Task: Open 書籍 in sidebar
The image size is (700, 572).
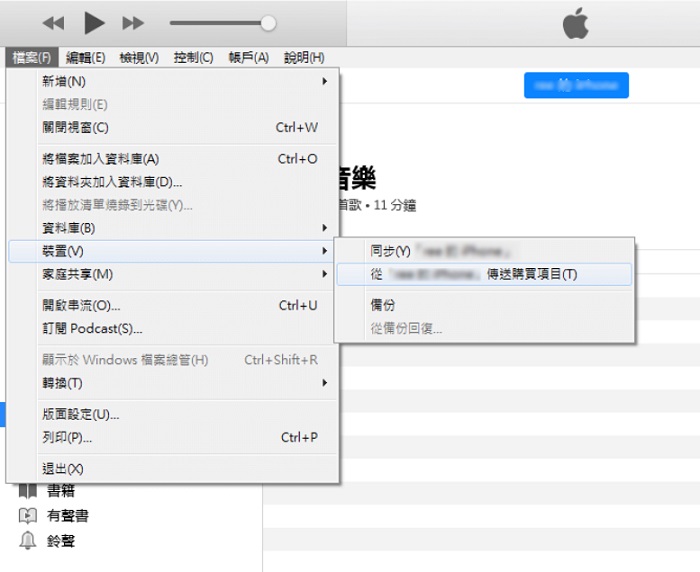Action: 61,491
